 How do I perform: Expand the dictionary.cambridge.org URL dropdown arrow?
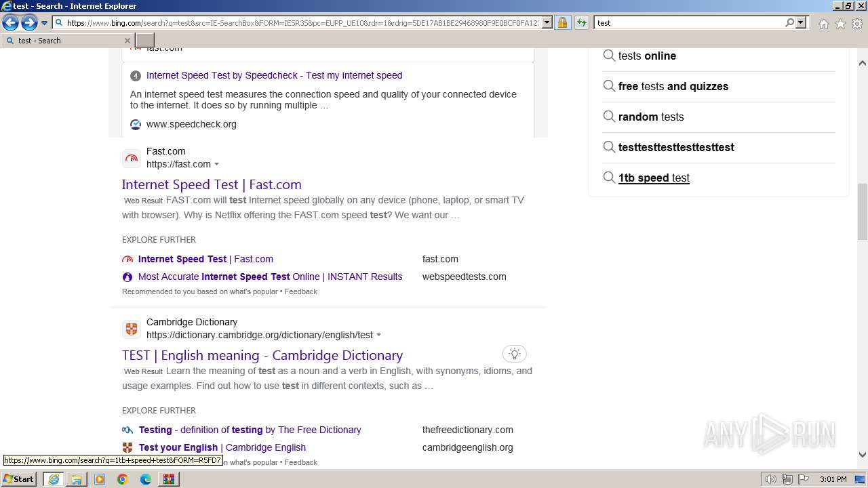[378, 335]
